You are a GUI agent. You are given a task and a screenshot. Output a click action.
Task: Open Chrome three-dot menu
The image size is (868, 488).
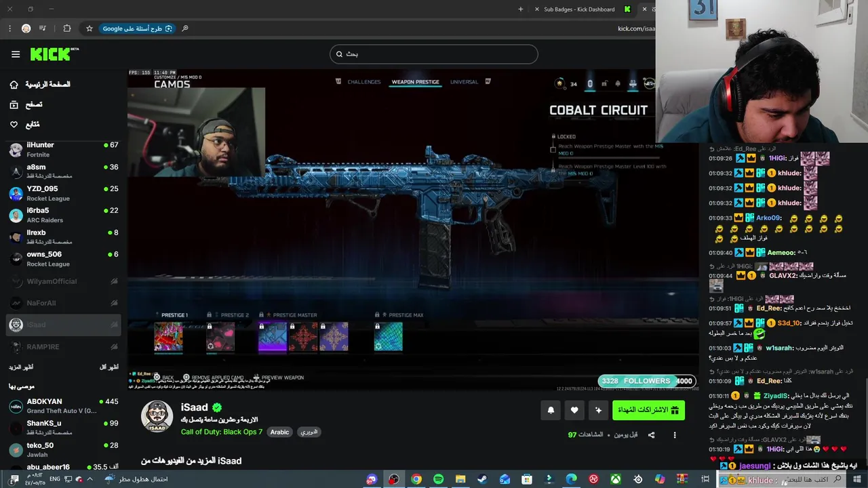point(9,28)
